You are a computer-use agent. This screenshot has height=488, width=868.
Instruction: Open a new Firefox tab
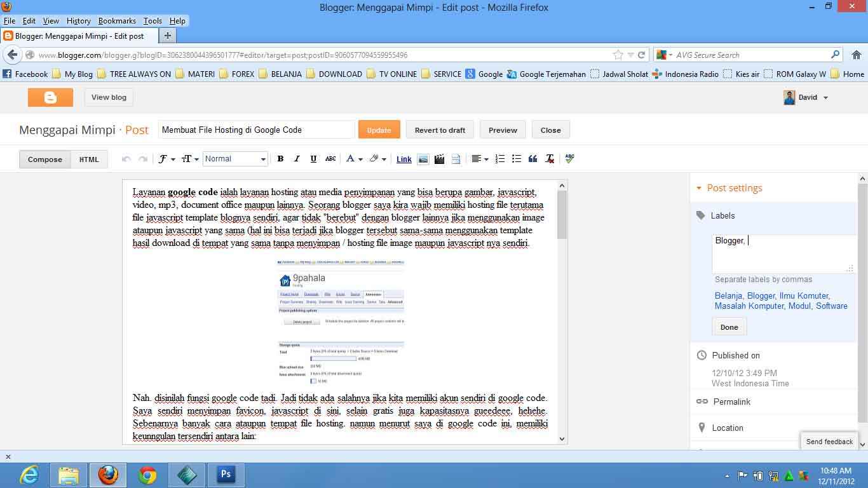click(x=168, y=36)
